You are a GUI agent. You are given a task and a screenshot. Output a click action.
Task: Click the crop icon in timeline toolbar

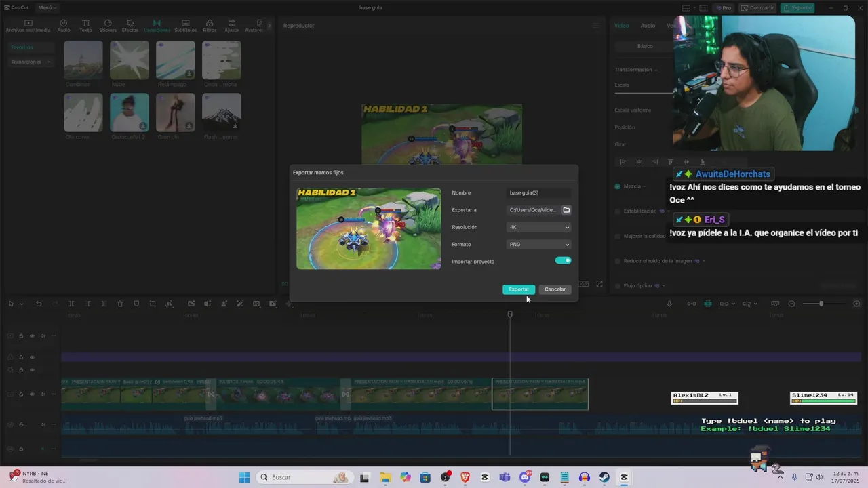tap(153, 304)
